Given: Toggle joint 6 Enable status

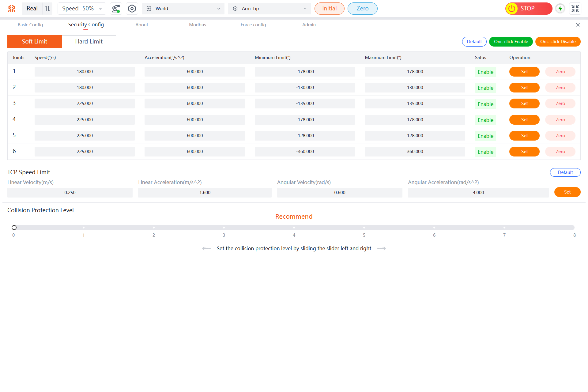Looking at the screenshot, I should (x=485, y=152).
